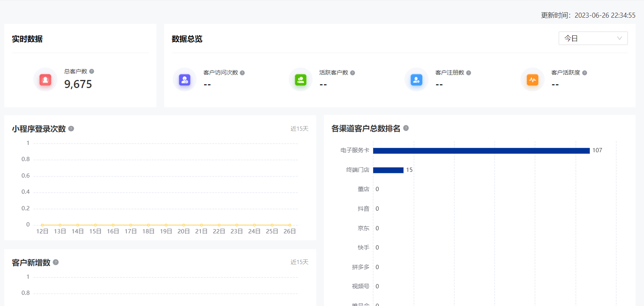Click the 京东 channel label

pyautogui.click(x=363, y=228)
